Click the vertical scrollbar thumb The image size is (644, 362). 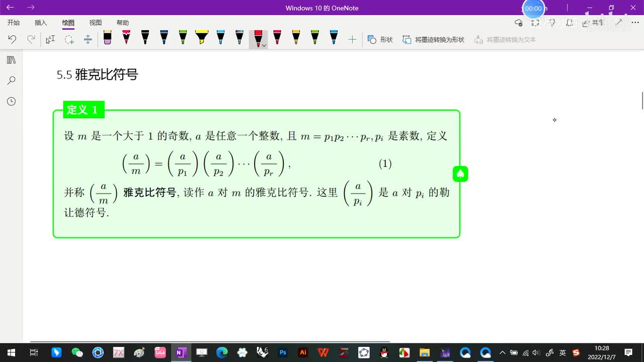click(642, 101)
